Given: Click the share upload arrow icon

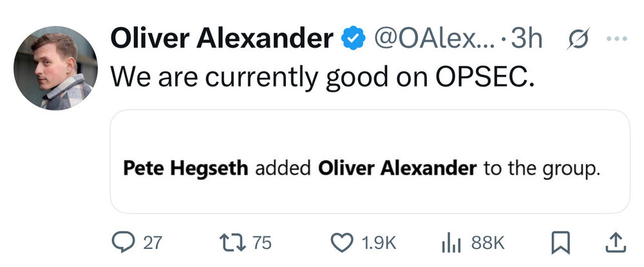Looking at the screenshot, I should (x=614, y=242).
